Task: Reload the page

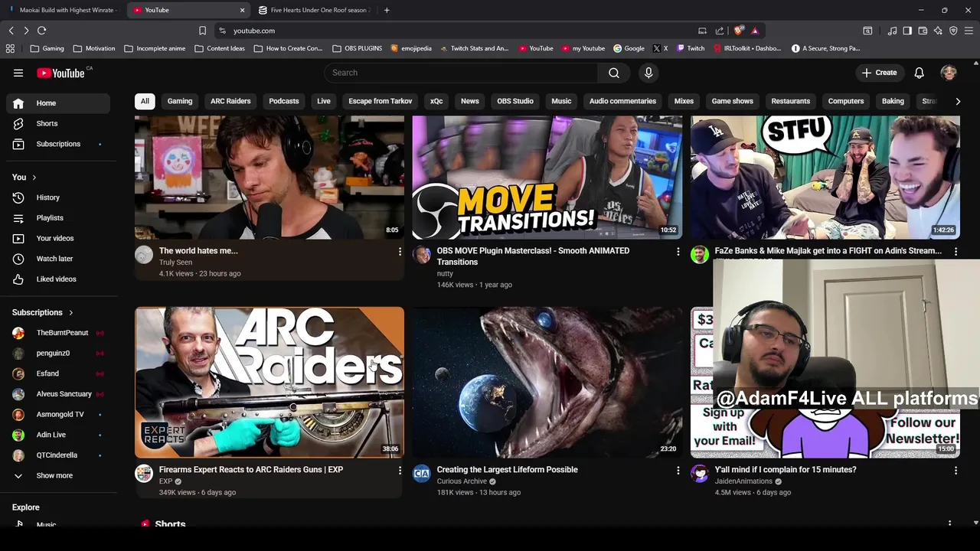Action: (x=41, y=31)
